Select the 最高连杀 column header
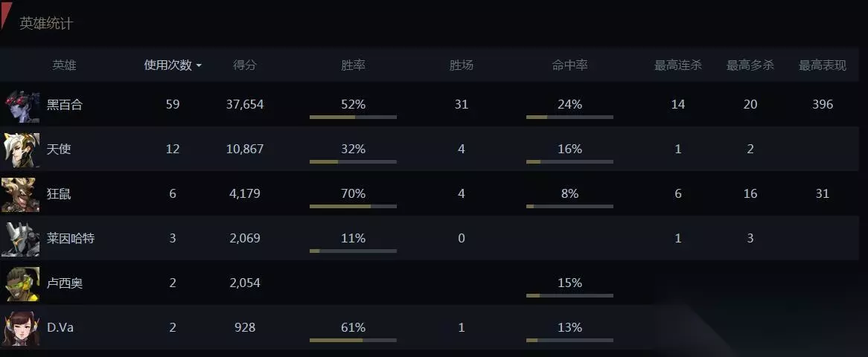 click(x=677, y=65)
